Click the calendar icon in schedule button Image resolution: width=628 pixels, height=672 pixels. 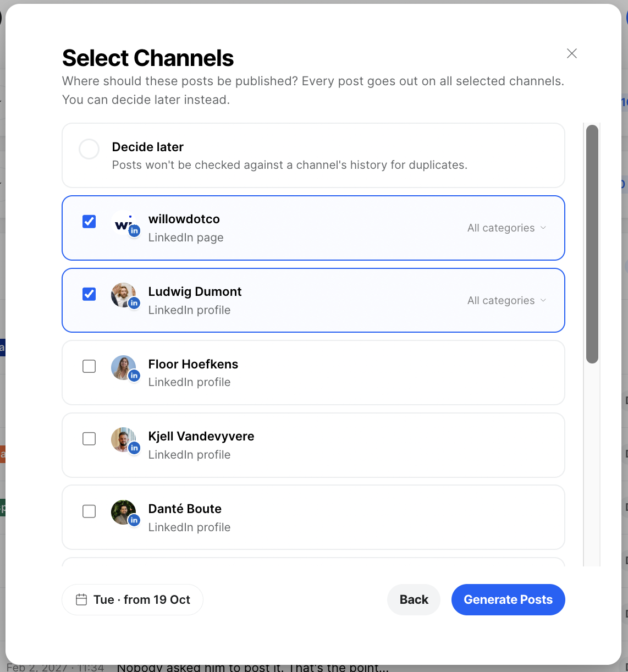(x=81, y=599)
